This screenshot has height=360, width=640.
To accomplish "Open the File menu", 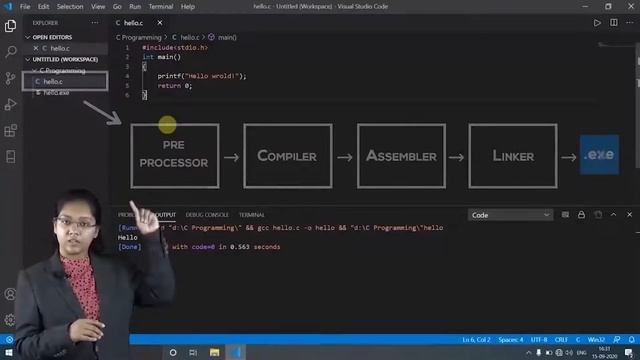I will click(x=25, y=7).
